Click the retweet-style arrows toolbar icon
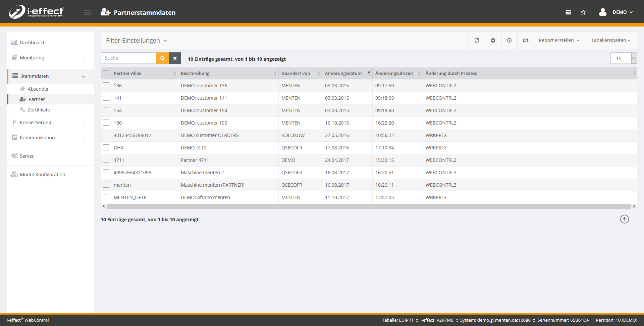The image size is (644, 326). coord(526,40)
